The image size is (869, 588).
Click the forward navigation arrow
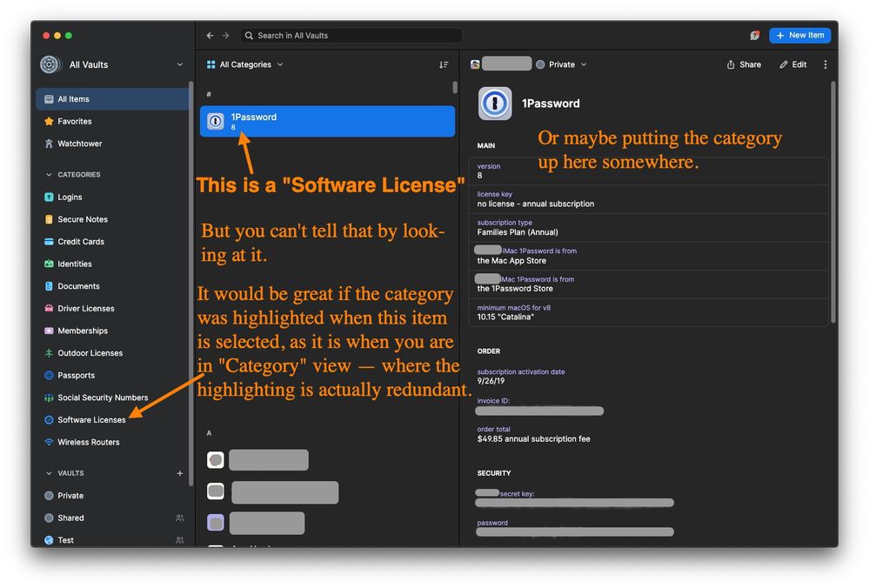(226, 36)
